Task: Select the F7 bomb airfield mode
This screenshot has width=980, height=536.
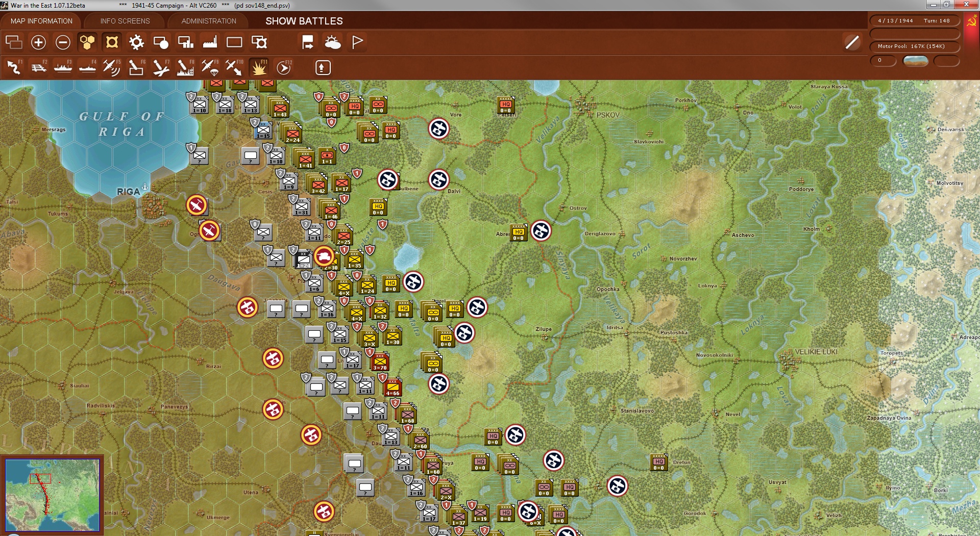Action: (x=161, y=67)
